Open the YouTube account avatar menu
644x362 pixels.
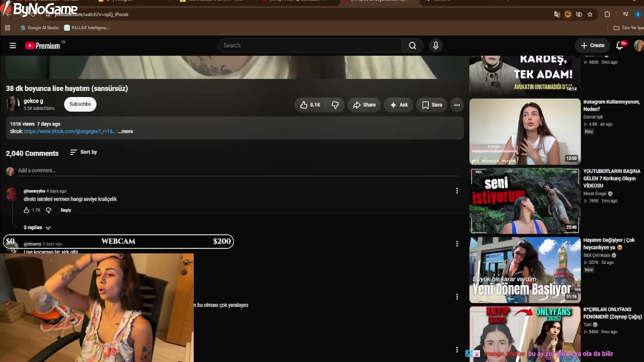click(x=638, y=46)
